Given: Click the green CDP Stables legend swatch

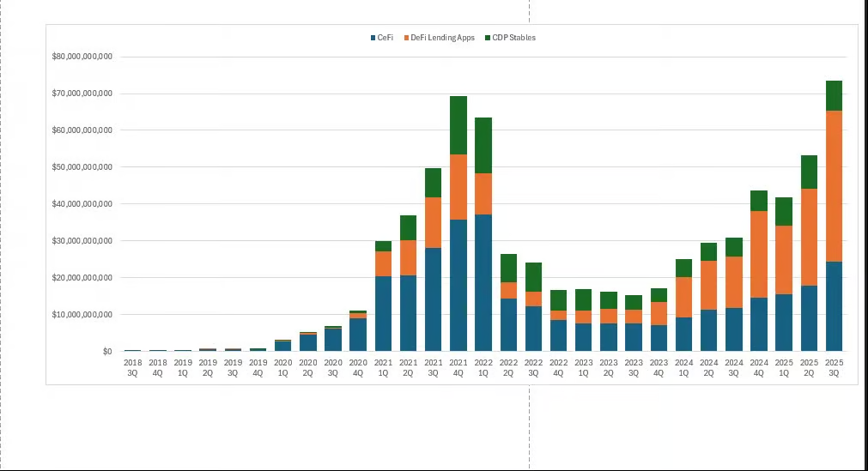Looking at the screenshot, I should click(x=488, y=38).
